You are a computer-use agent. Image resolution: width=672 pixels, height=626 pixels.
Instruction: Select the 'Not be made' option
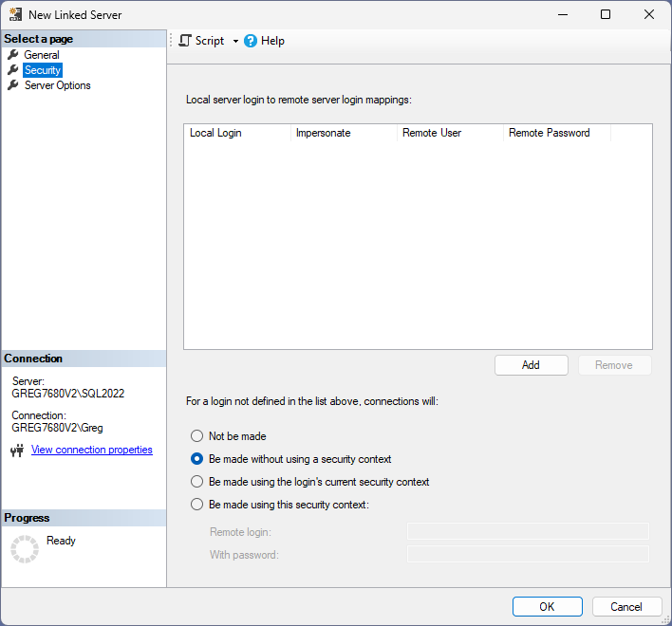[197, 436]
